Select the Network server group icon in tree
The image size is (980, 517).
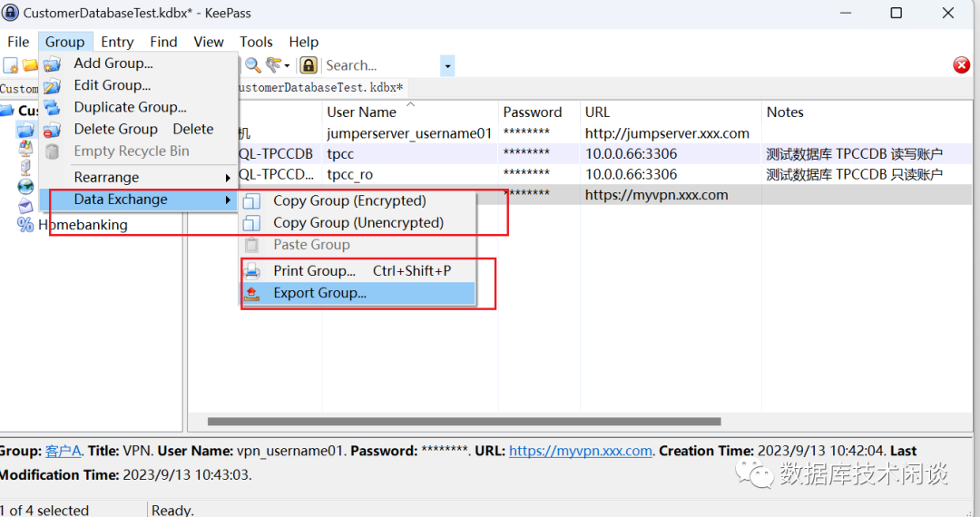[x=25, y=167]
